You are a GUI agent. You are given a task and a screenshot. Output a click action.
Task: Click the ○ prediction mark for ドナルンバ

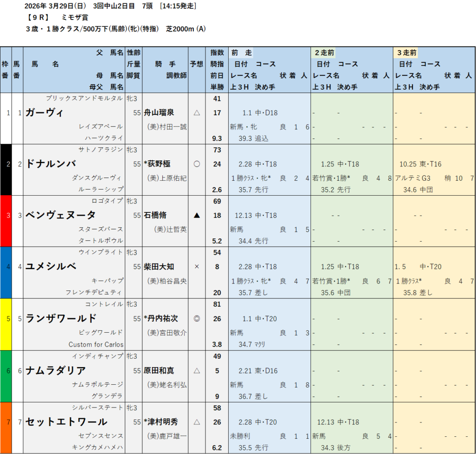[x=197, y=164]
